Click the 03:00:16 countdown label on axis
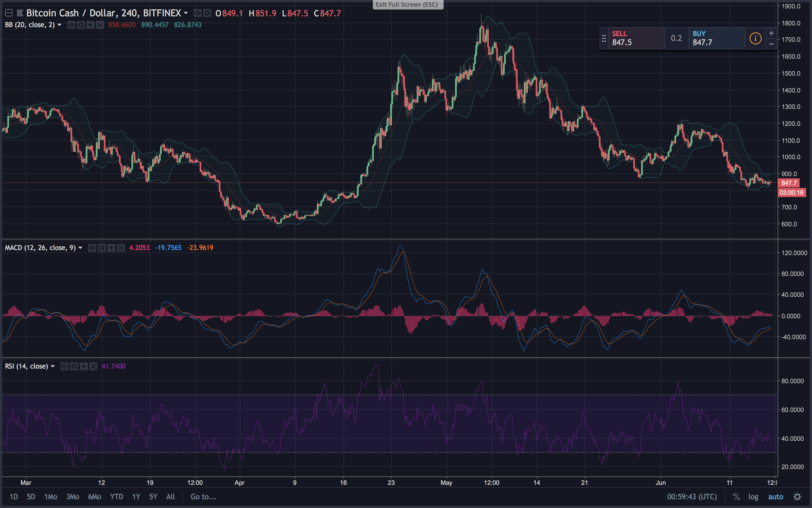Image resolution: width=812 pixels, height=508 pixels. pyautogui.click(x=791, y=192)
